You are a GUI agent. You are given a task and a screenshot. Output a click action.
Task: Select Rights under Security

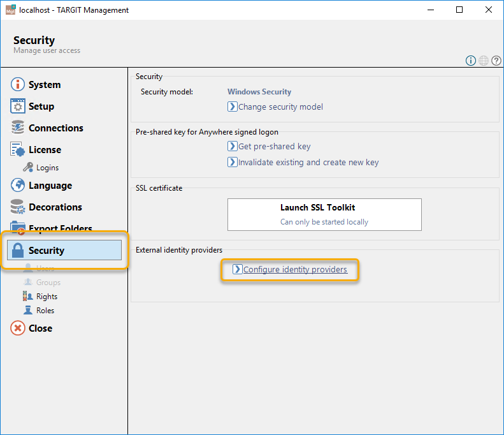(47, 297)
